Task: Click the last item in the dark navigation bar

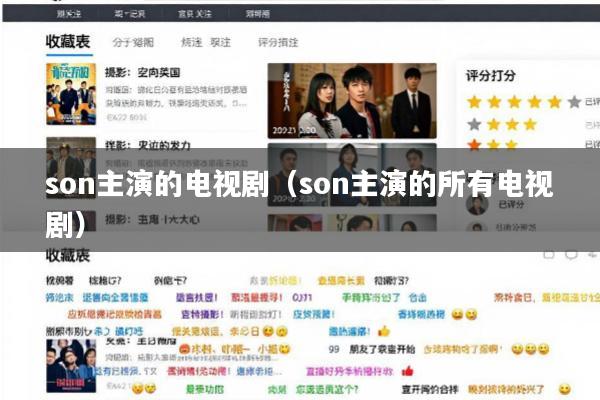Action: (x=258, y=14)
